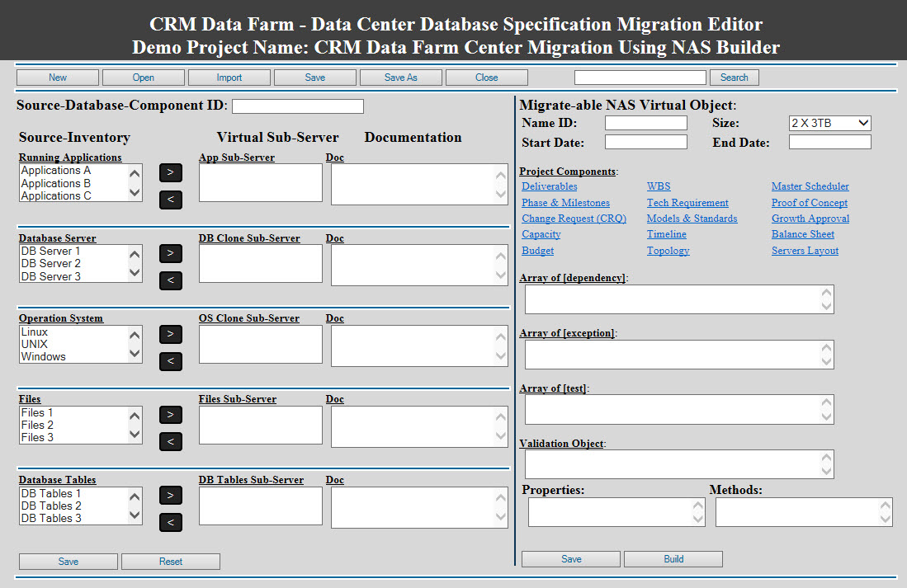The height and width of the screenshot is (588, 907).
Task: Click right arrow beside Running Applications list
Action: point(170,172)
